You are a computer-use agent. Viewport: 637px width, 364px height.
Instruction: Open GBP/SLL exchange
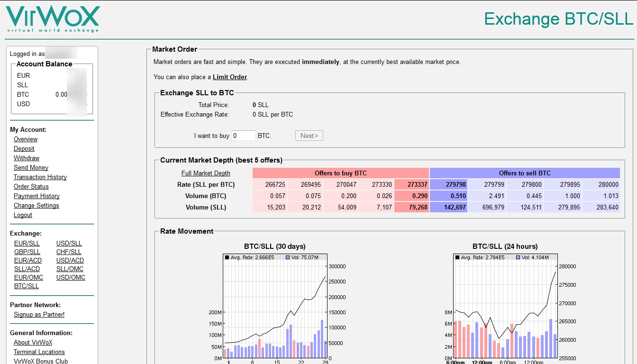tap(27, 252)
